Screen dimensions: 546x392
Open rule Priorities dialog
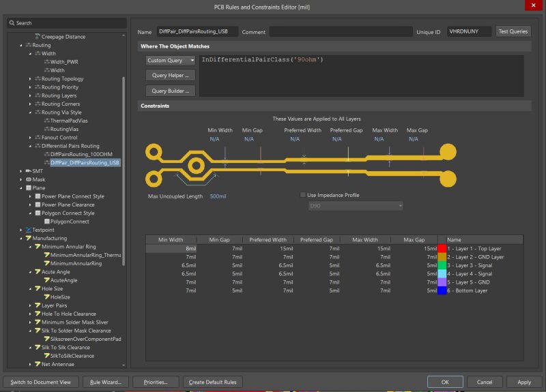156,382
